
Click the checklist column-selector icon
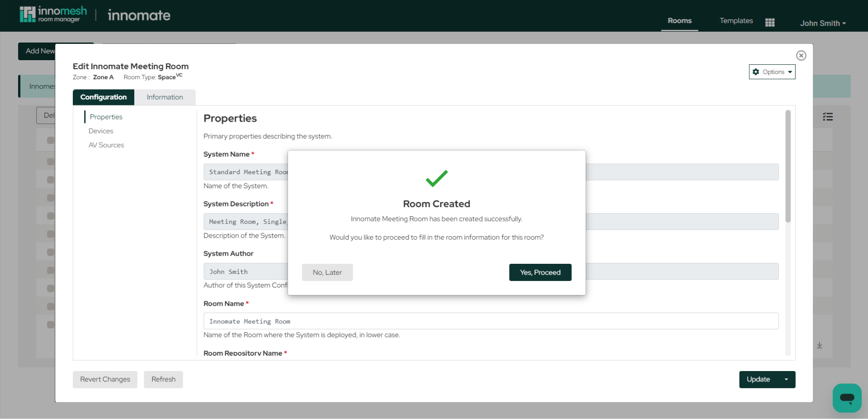pyautogui.click(x=828, y=116)
